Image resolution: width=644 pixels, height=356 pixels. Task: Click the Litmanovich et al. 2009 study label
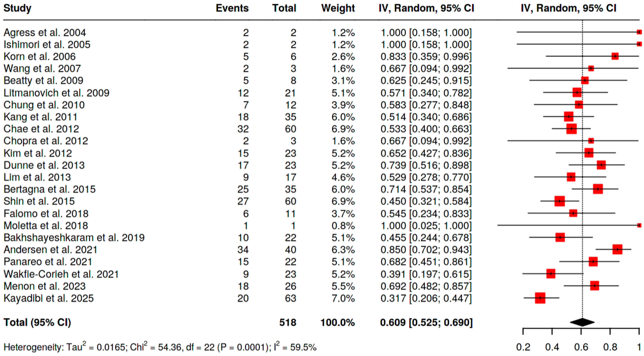tap(57, 93)
